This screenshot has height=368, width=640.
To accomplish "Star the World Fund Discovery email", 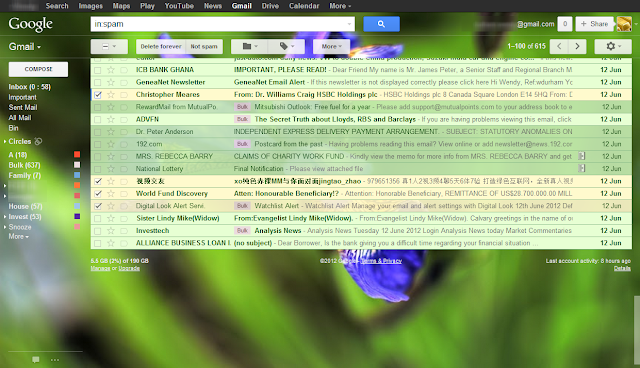I will pos(111,194).
